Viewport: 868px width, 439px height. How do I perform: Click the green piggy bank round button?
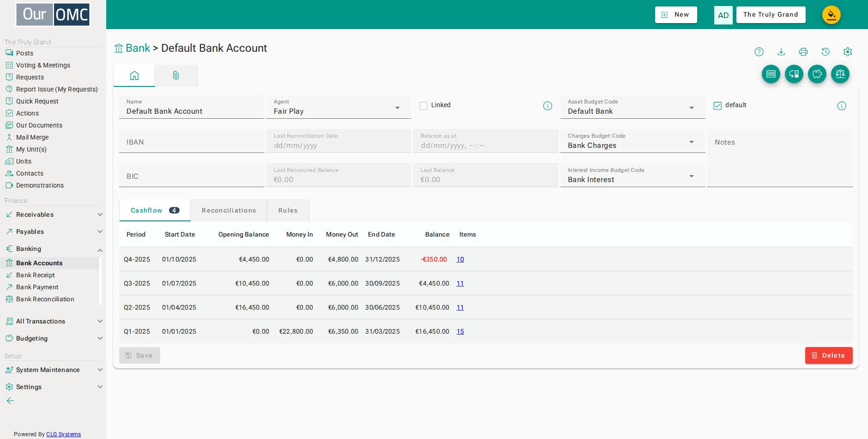(817, 74)
